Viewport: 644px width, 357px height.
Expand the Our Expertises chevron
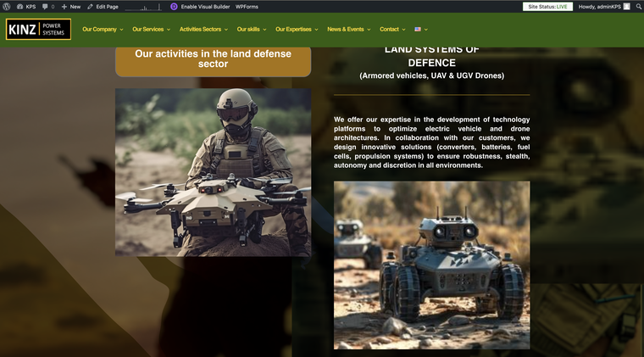(316, 30)
